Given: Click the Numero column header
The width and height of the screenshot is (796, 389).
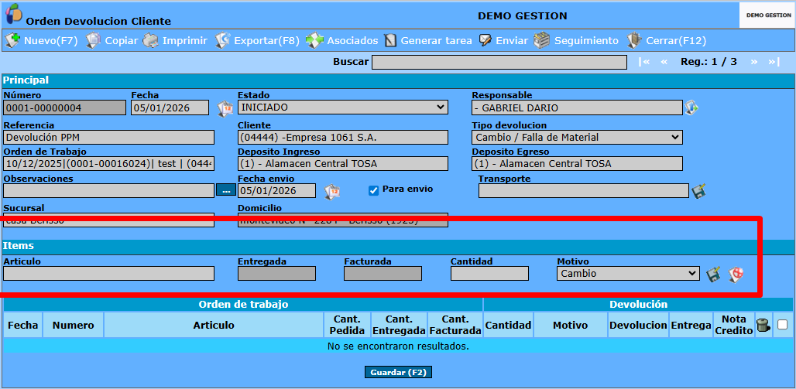Looking at the screenshot, I should click(73, 325).
